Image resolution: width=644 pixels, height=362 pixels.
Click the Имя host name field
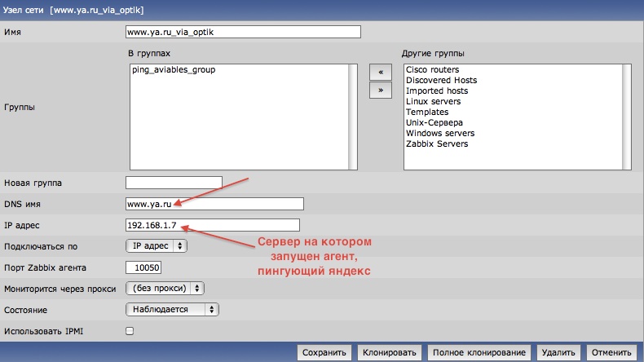pyautogui.click(x=242, y=32)
